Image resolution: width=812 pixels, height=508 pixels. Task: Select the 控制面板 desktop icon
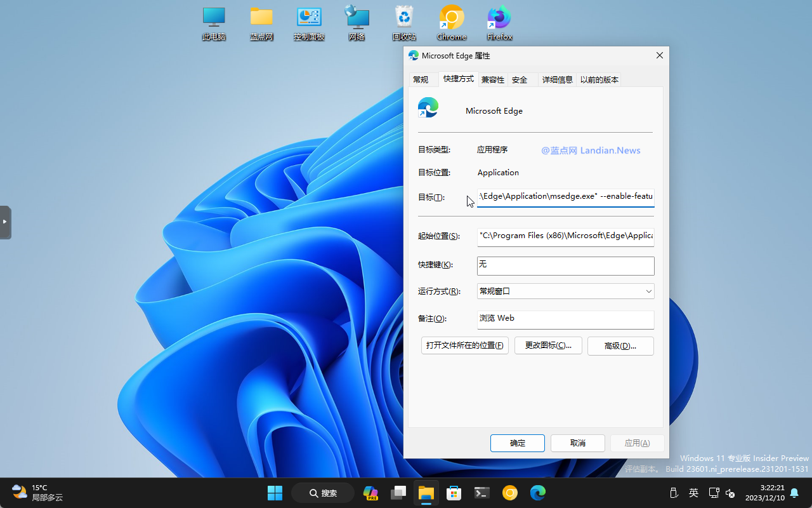coord(309,23)
